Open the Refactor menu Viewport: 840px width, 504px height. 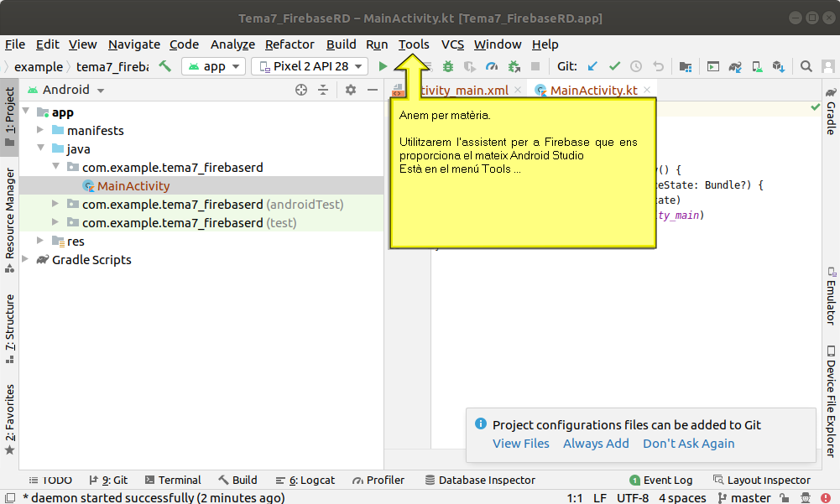click(290, 44)
